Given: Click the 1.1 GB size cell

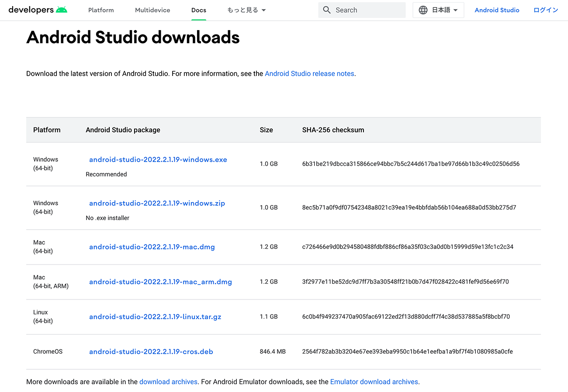Looking at the screenshot, I should (269, 317).
